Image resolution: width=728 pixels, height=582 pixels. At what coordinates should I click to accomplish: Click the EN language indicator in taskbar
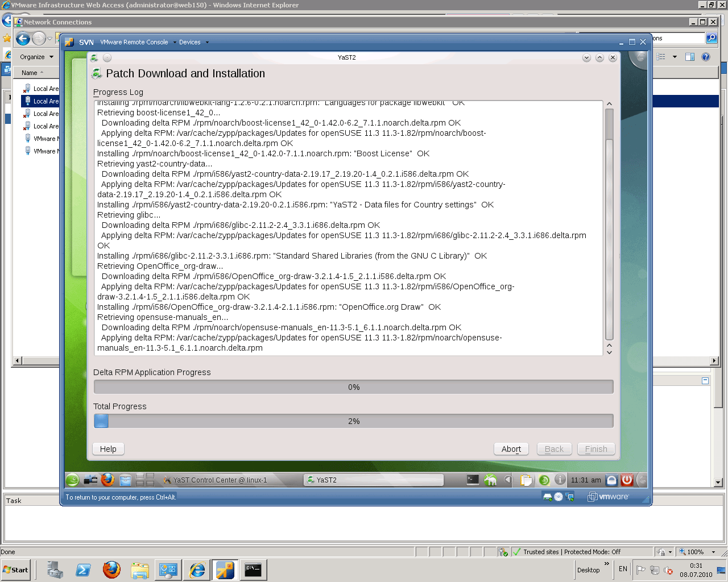(623, 569)
